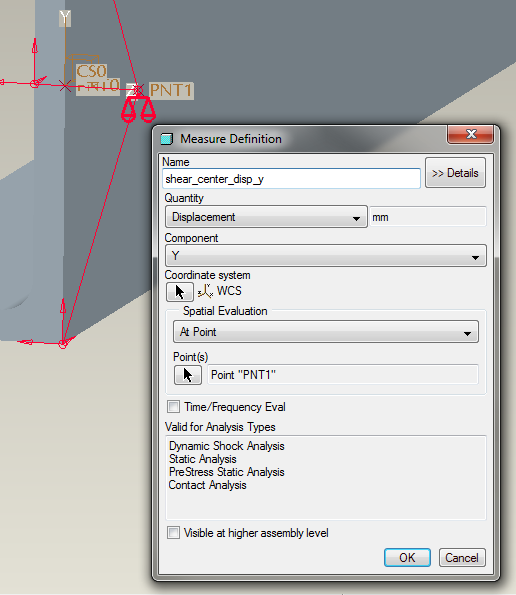Select PreStress Static Analysis in the list

(227, 472)
